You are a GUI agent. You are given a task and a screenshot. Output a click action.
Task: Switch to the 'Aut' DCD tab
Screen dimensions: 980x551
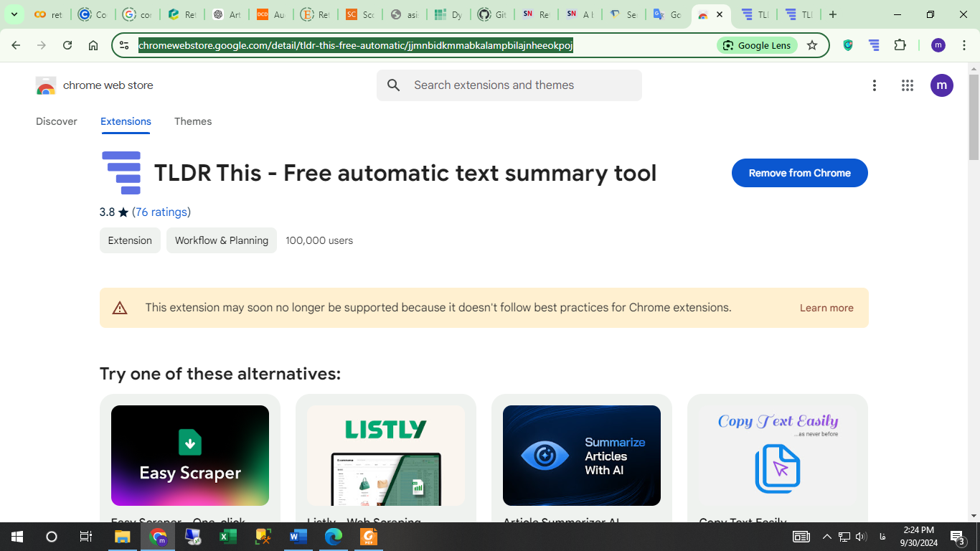click(270, 14)
